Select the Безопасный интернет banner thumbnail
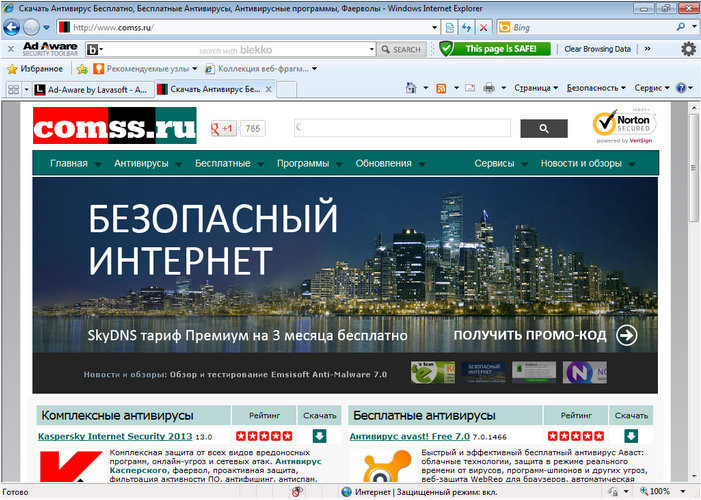The image size is (701, 500). click(x=483, y=373)
